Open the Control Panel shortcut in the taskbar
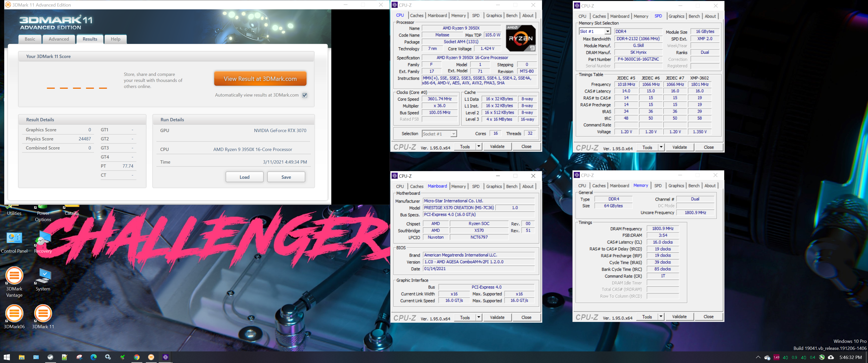The image size is (868, 363). pos(36,357)
